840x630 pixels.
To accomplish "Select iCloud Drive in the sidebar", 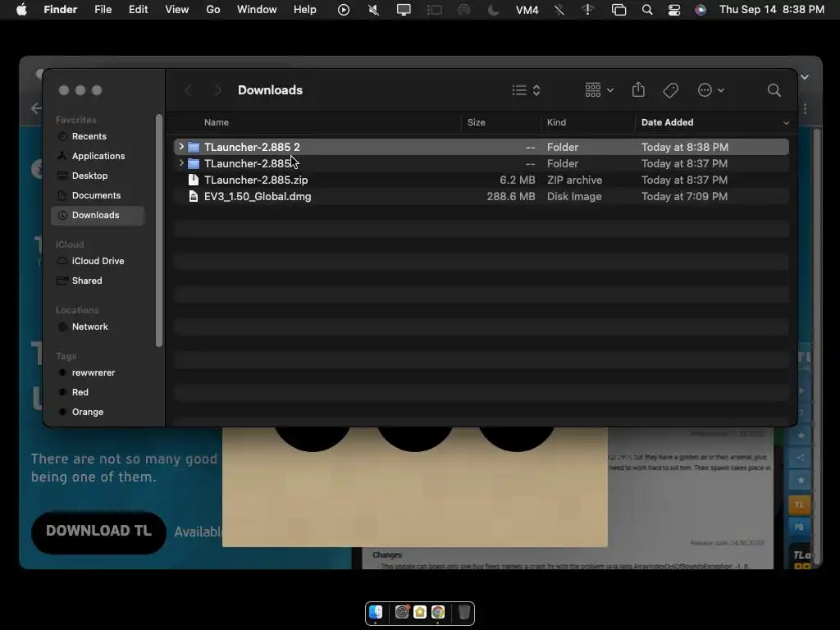I will (98, 261).
